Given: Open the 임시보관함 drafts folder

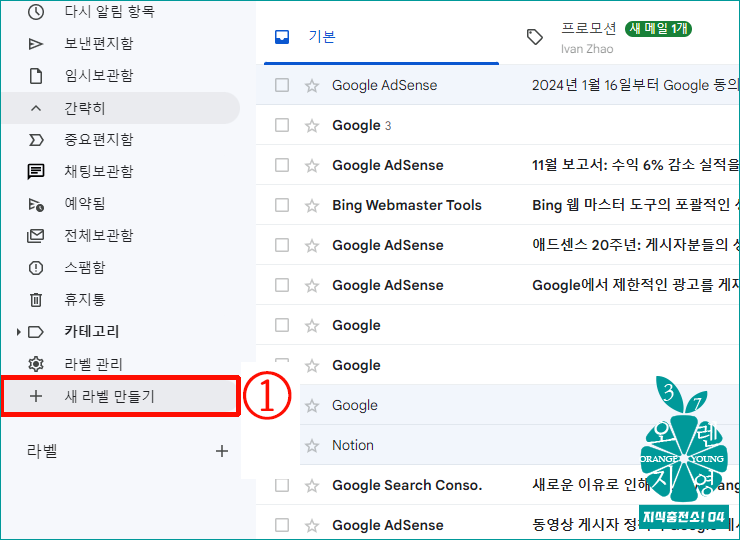Looking at the screenshot, I should (99, 76).
